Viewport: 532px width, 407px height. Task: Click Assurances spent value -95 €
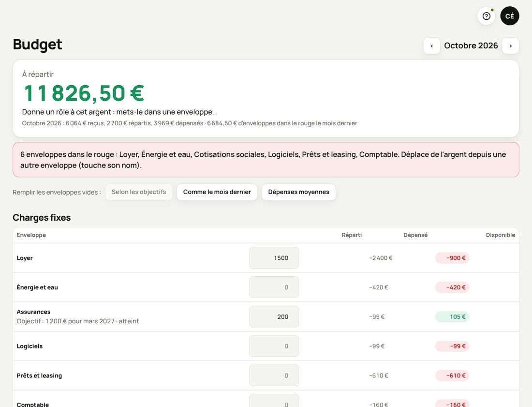click(377, 317)
